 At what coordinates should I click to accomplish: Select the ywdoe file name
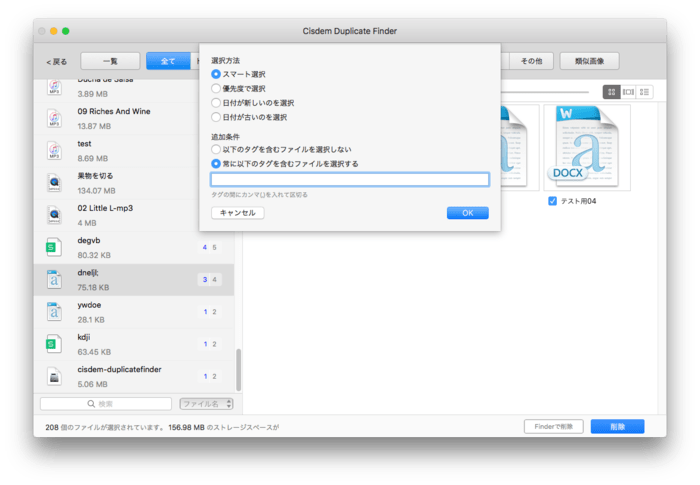89,305
